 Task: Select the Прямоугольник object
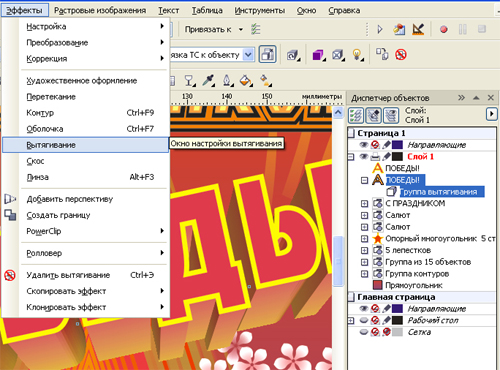[x=414, y=285]
